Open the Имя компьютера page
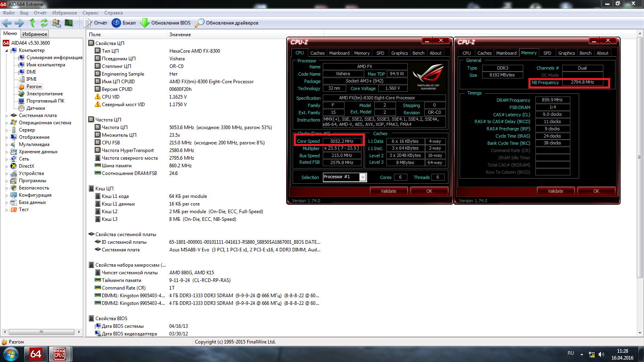 (45, 65)
